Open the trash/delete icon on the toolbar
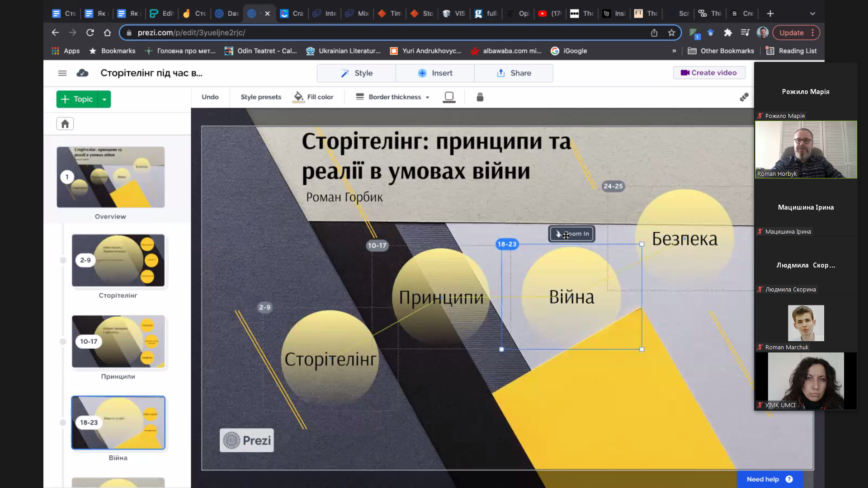The height and width of the screenshot is (488, 868). (480, 97)
